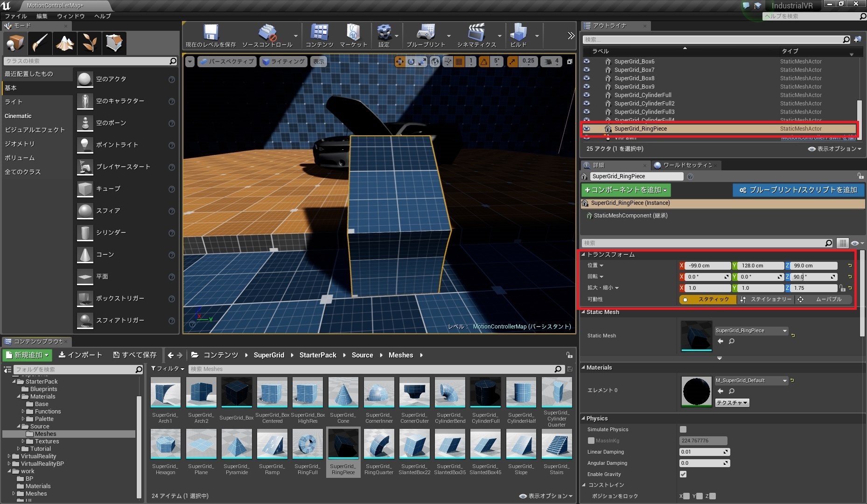Open the Textures dropdown under material
Image resolution: width=867 pixels, height=504 pixels.
point(732,403)
